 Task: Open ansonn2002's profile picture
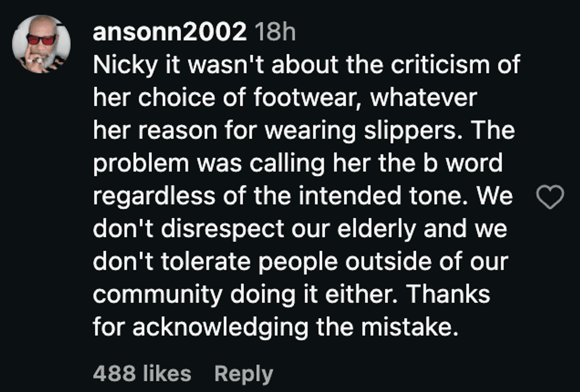click(x=41, y=44)
